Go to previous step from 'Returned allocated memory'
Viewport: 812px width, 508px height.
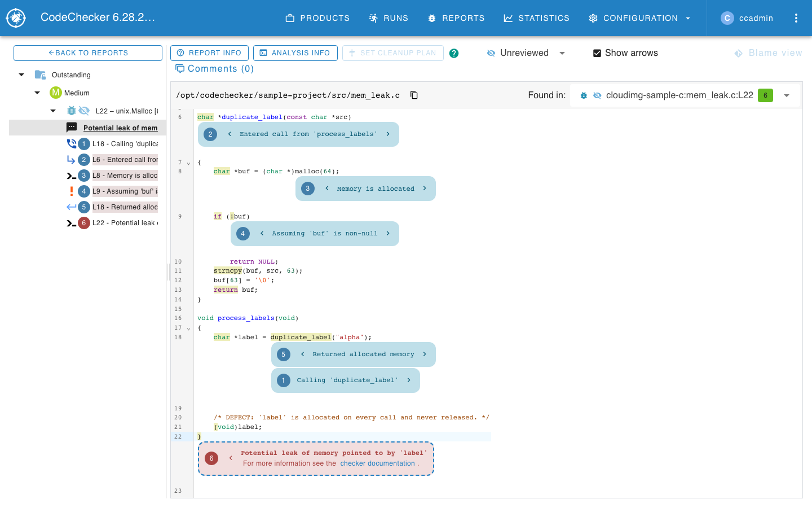[x=303, y=354]
